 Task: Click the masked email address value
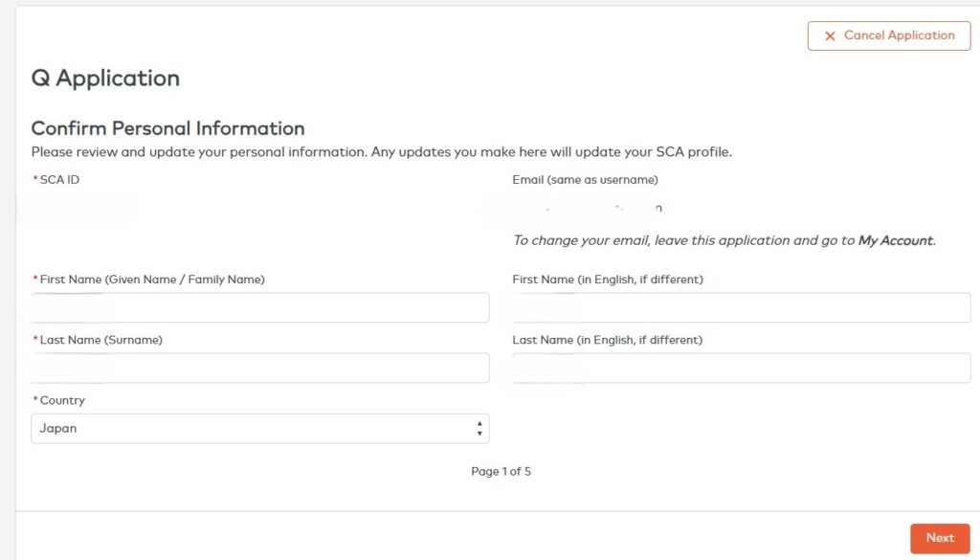pyautogui.click(x=588, y=208)
